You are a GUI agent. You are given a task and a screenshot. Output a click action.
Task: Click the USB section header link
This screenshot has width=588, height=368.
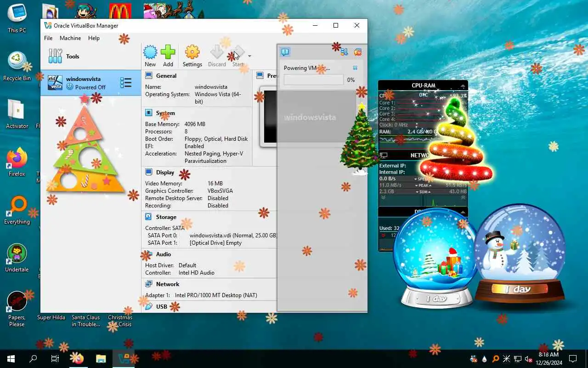click(162, 306)
